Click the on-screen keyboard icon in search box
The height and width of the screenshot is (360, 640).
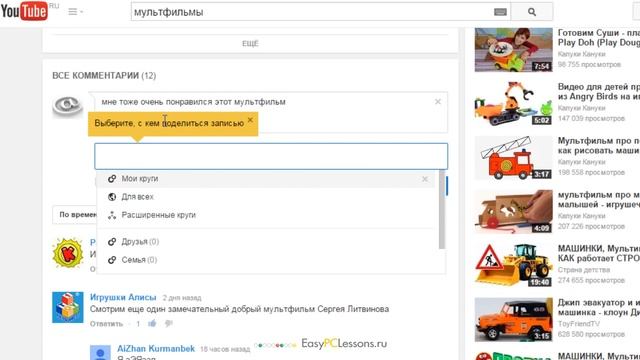[500, 12]
